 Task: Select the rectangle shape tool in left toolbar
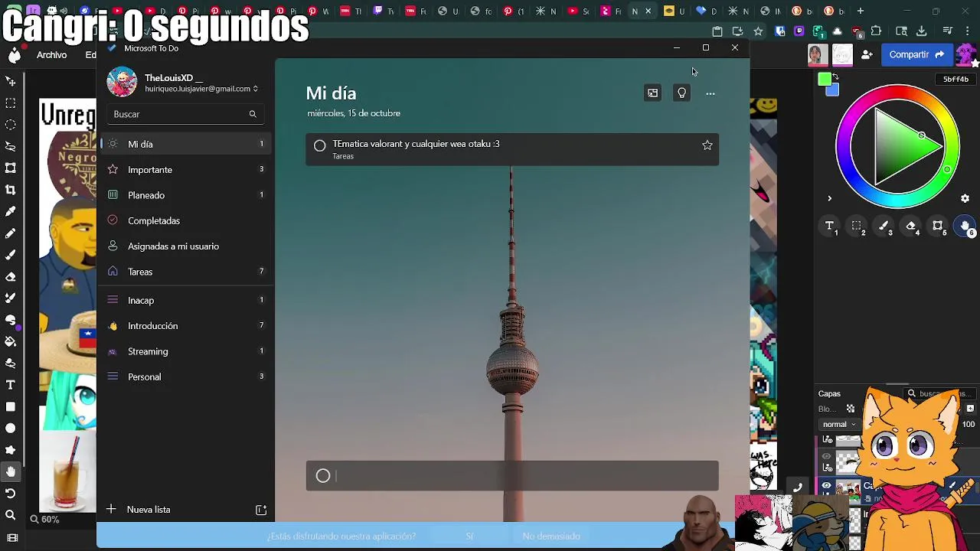(11, 406)
